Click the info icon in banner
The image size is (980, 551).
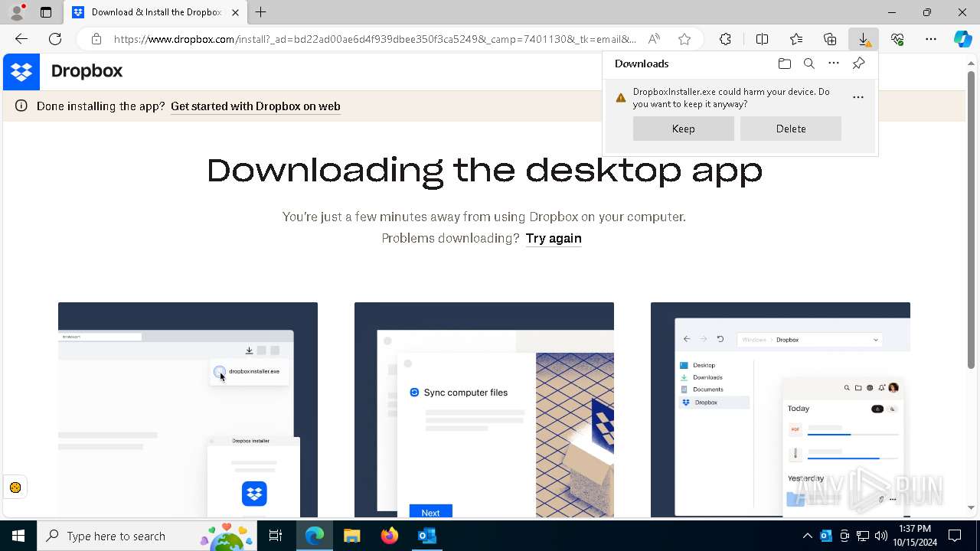21,106
